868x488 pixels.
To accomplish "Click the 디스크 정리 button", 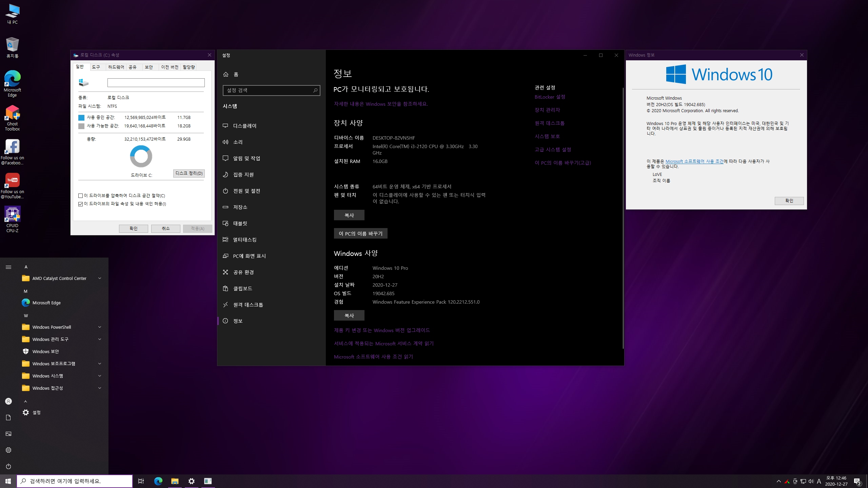I will 189,173.
